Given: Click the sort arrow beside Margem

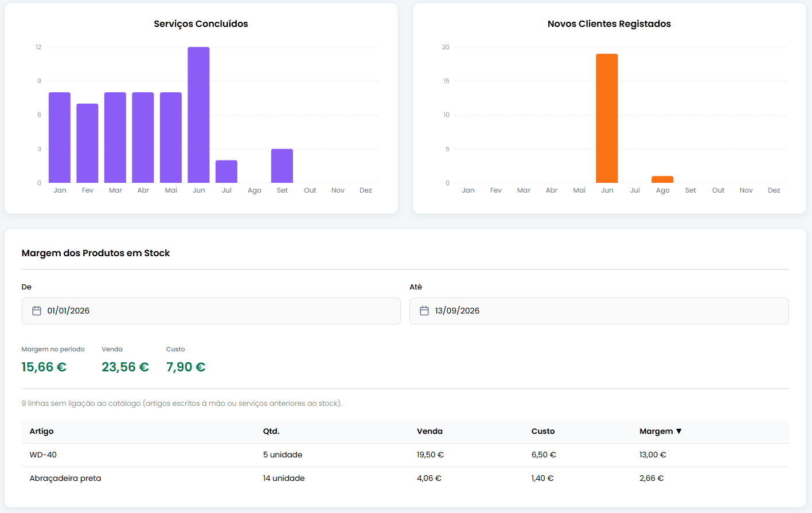Looking at the screenshot, I should 679,431.
